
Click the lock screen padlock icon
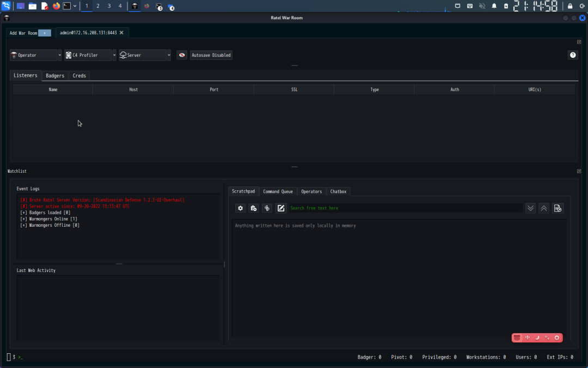[570, 6]
